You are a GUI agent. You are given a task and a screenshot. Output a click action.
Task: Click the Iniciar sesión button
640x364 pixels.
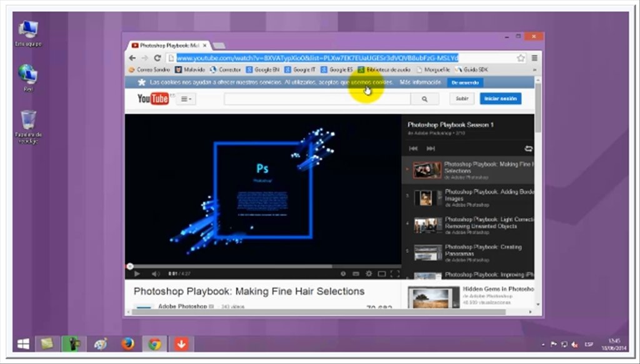[x=501, y=99]
